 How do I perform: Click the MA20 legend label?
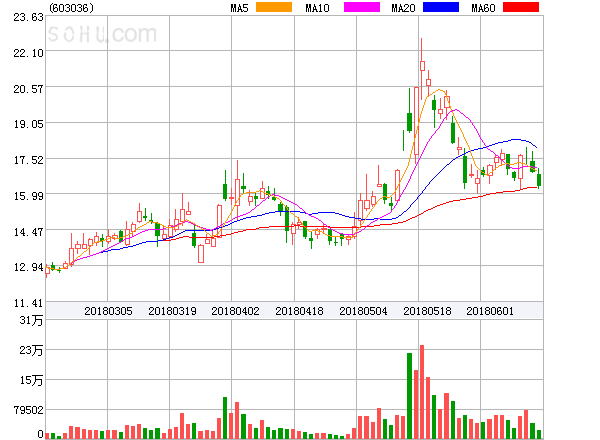[403, 8]
